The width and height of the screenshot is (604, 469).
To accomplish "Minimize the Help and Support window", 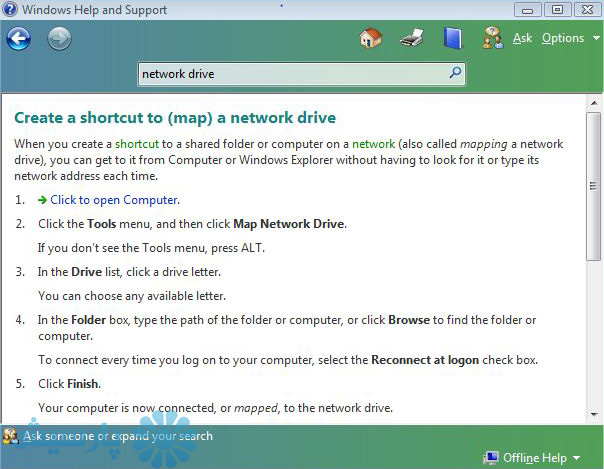I will point(527,10).
